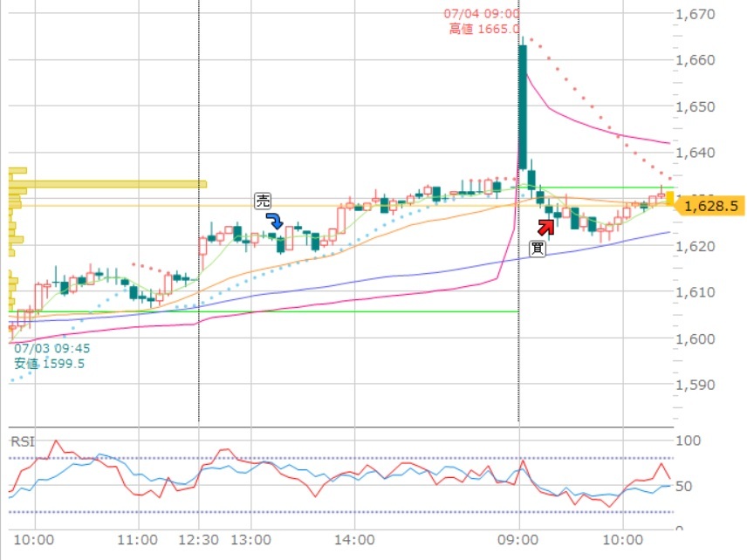747x560 pixels.
Task: Click the 1,640 price axis label
Action: click(696, 153)
